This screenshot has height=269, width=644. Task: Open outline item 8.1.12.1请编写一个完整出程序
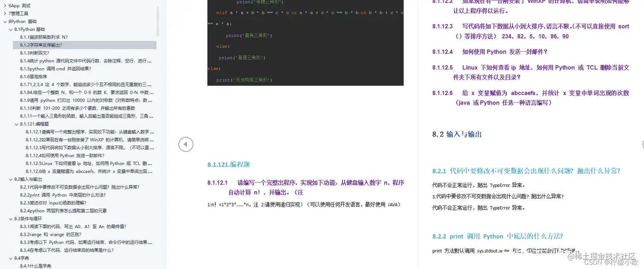[x=90, y=132]
